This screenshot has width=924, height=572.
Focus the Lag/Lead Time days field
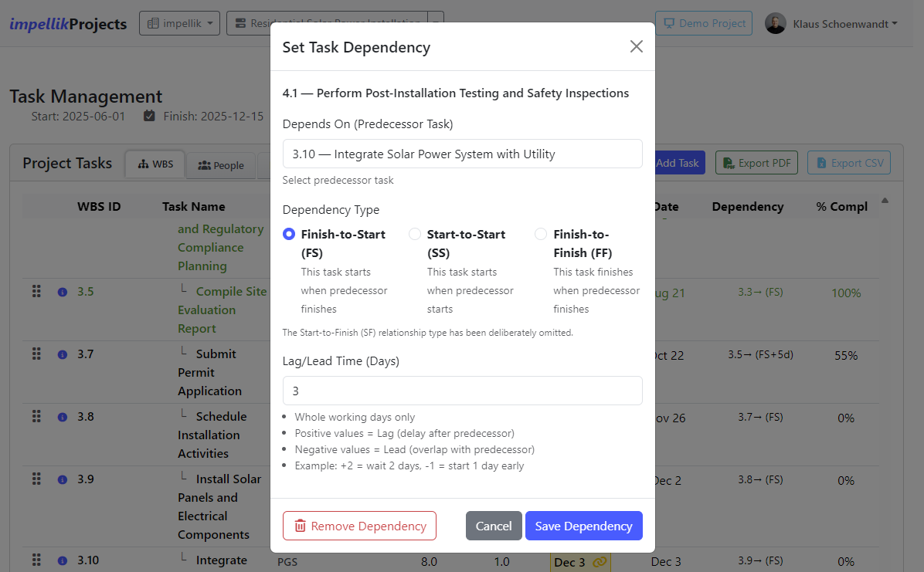(x=462, y=391)
